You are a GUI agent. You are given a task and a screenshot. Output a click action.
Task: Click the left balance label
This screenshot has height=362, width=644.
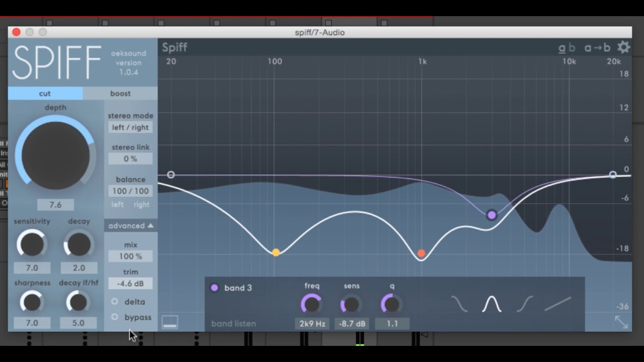(117, 205)
